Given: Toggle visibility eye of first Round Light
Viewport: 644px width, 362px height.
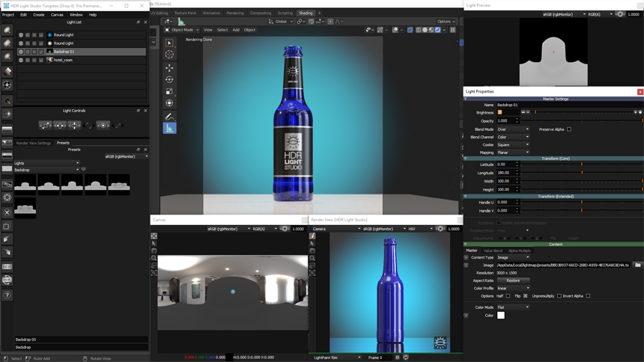Looking at the screenshot, I should [x=21, y=35].
